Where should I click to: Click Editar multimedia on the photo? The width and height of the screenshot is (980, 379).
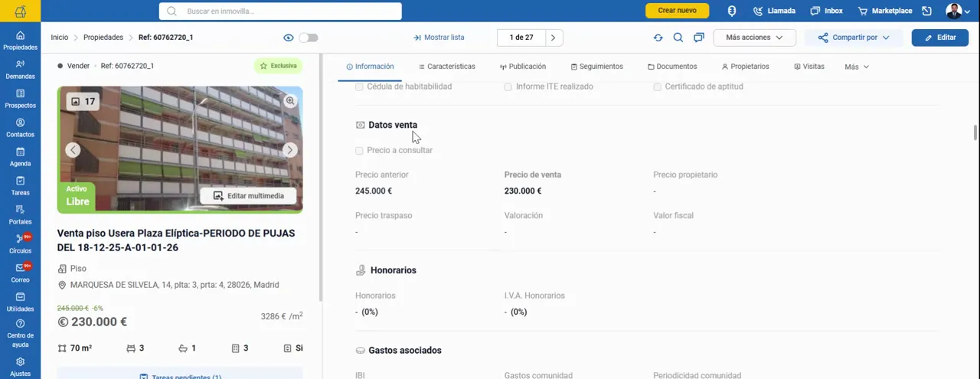[248, 196]
